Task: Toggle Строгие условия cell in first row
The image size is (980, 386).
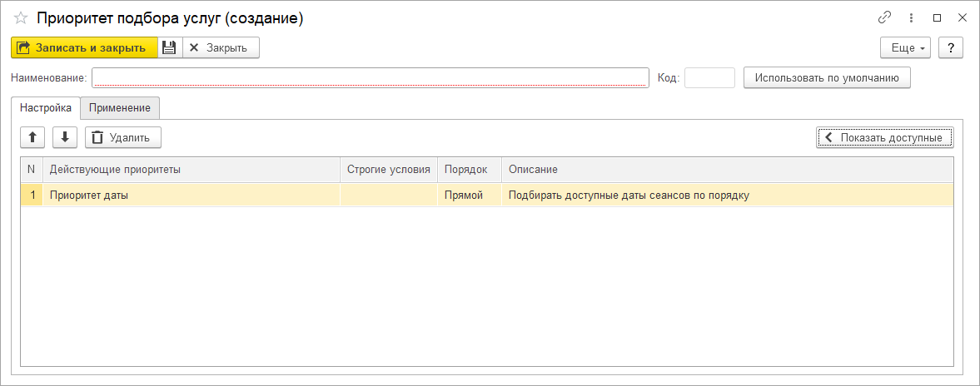Action: pos(388,195)
